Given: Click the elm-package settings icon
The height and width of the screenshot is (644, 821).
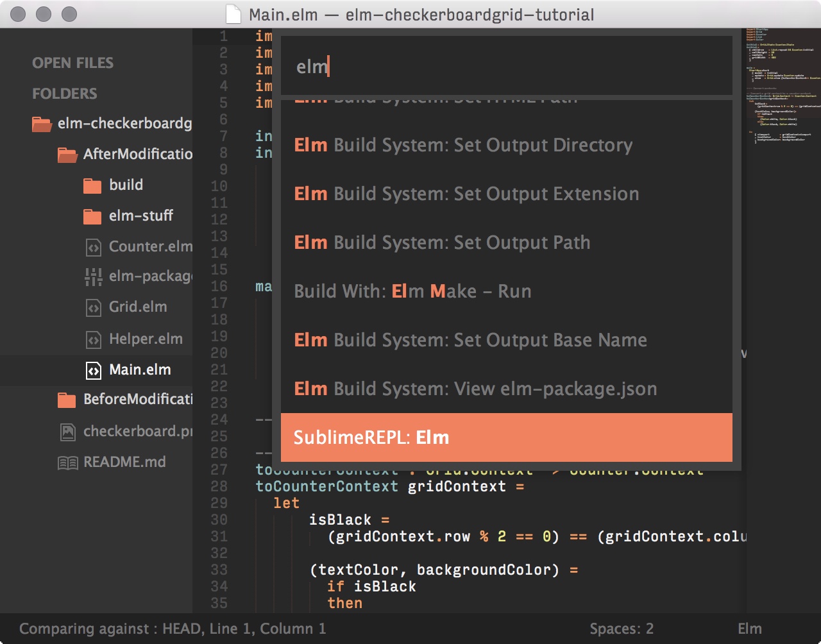Looking at the screenshot, I should point(94,278).
